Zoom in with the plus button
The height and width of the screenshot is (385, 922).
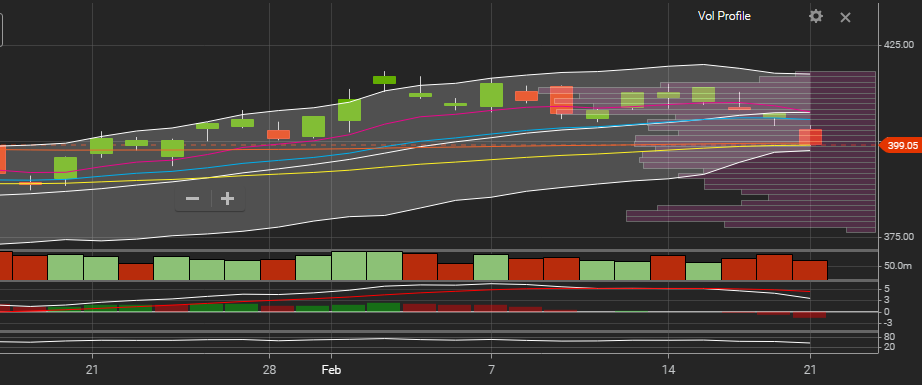tap(228, 199)
